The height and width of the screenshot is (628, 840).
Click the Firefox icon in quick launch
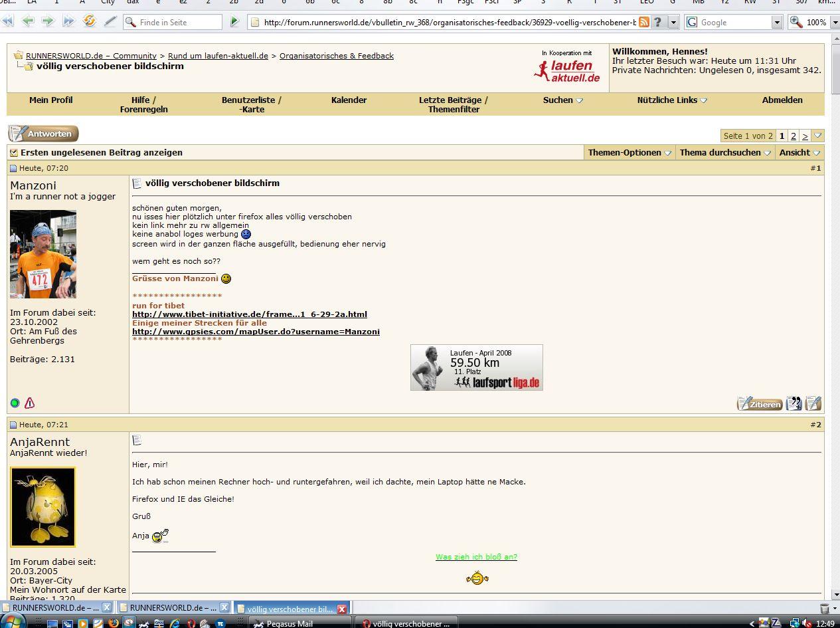113,623
